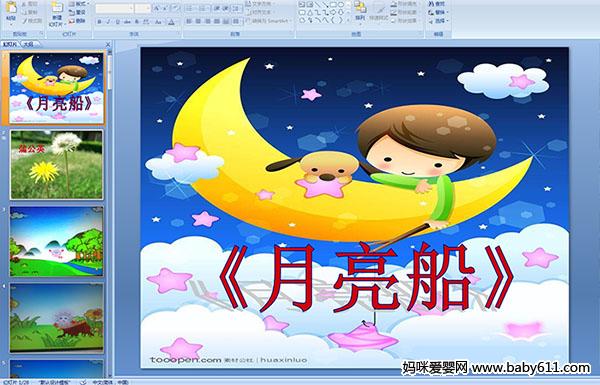Select the dandelion slide thumbnail
This screenshot has height=385, width=600.
tap(57, 165)
